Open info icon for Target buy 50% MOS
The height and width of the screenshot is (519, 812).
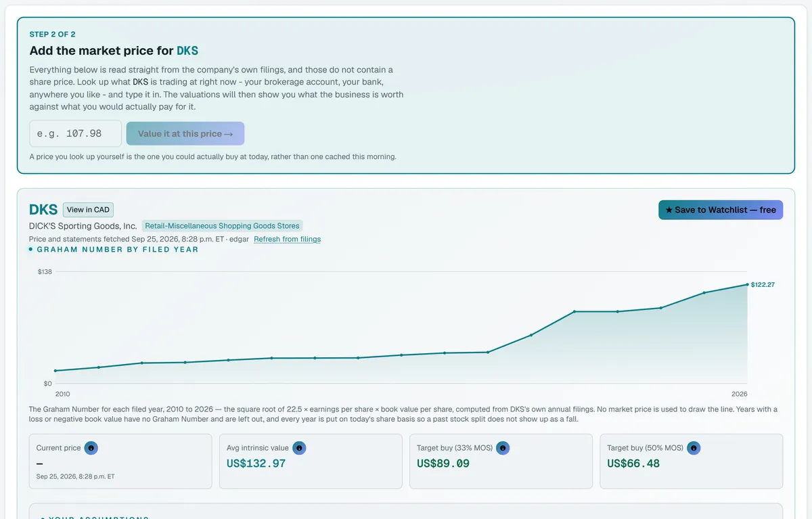pos(694,448)
